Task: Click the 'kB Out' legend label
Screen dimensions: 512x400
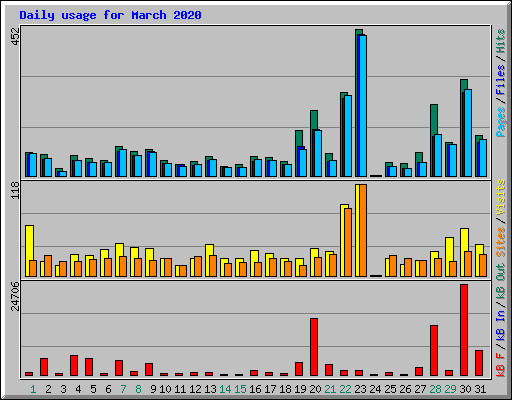Action: (501, 281)
